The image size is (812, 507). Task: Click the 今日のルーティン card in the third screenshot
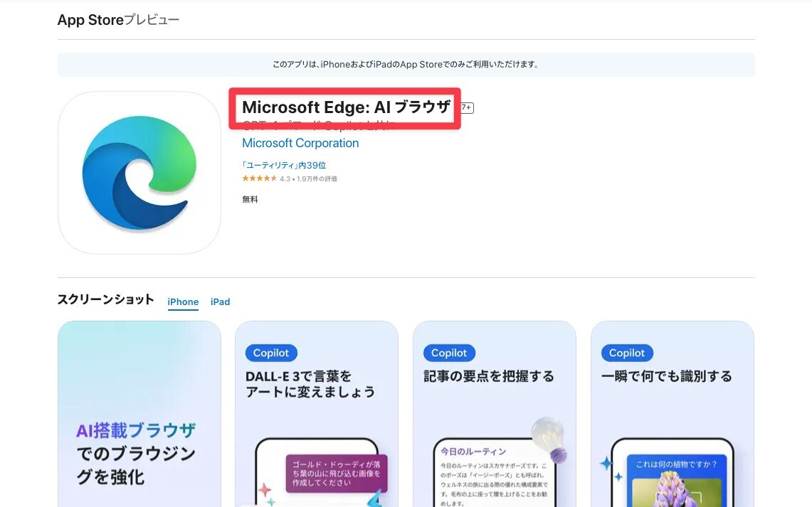494,473
